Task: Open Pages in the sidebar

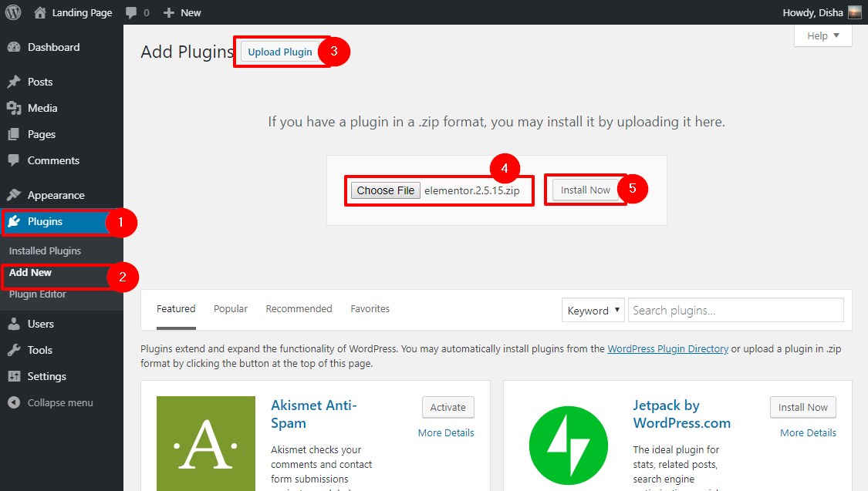Action: [42, 134]
